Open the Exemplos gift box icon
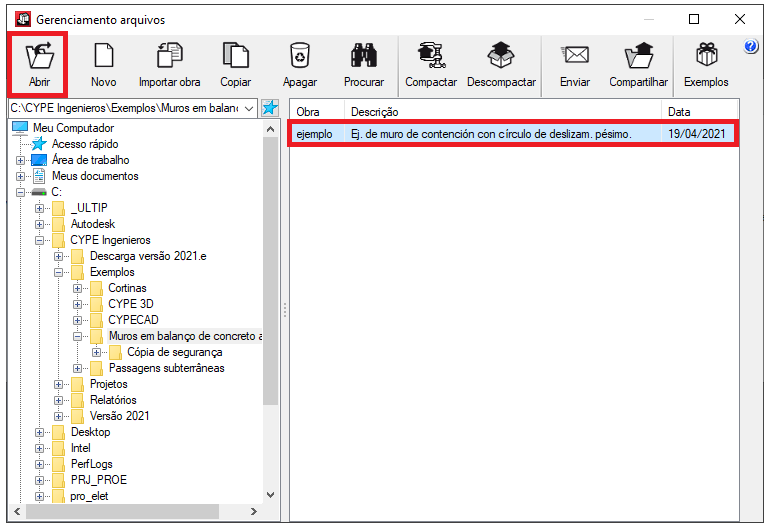The width and height of the screenshot is (770, 530). coord(706,62)
